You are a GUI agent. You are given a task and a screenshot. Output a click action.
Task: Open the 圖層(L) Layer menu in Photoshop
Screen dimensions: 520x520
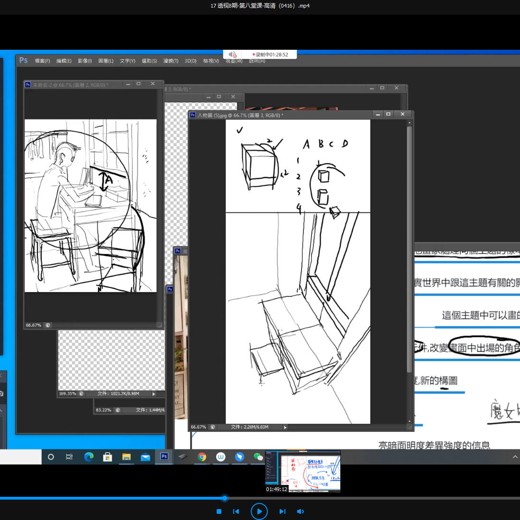click(x=106, y=61)
